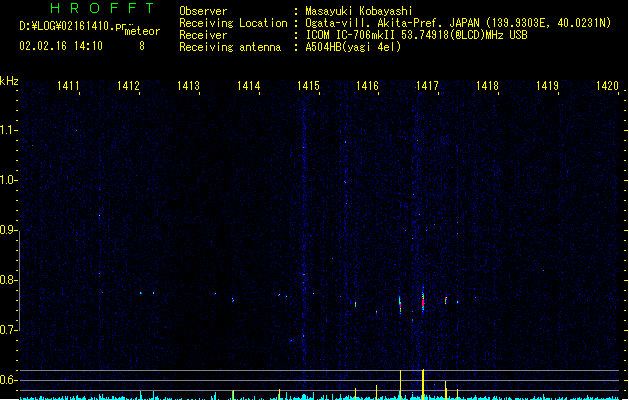Click the 0.8 kHz frequency label
This screenshot has height=400, width=629.
pyautogui.click(x=8, y=280)
